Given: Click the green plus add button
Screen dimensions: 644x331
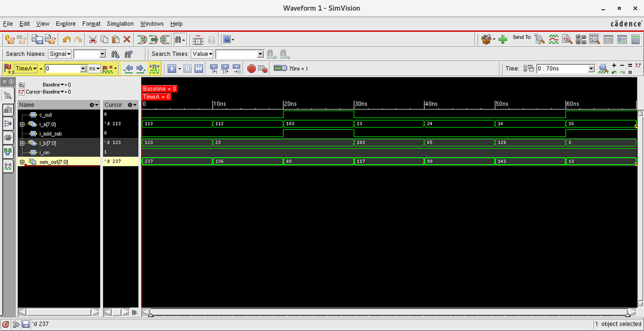Looking at the screenshot, I should (502, 39).
